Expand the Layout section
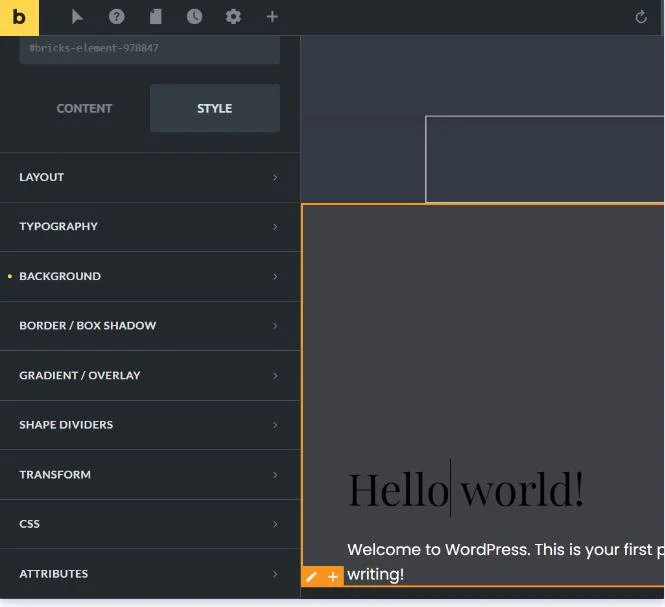Screen dimensions: 665x607 [150, 177]
